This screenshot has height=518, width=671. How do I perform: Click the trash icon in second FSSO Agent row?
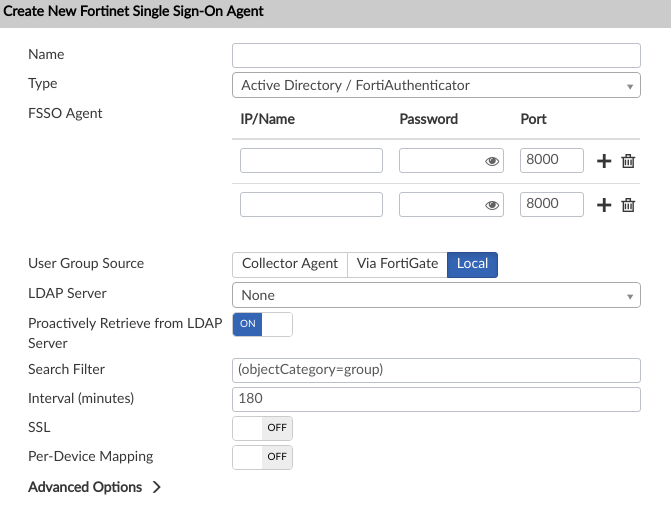[x=628, y=205]
